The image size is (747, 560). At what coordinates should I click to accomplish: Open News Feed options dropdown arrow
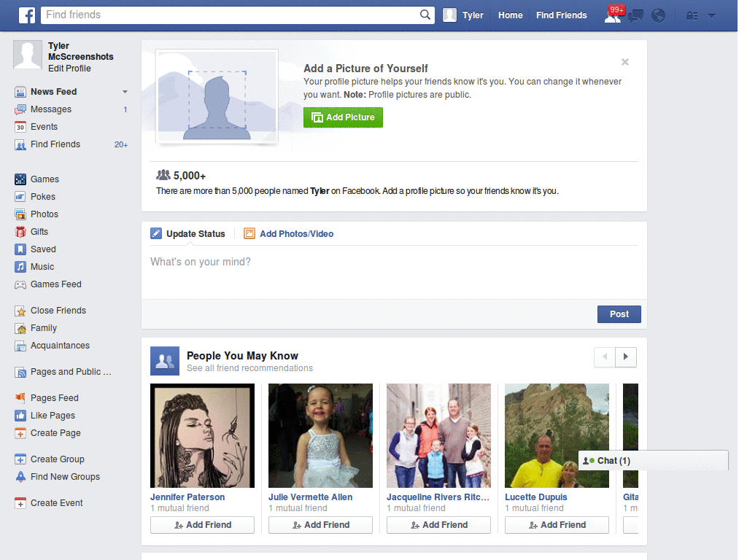tap(125, 92)
